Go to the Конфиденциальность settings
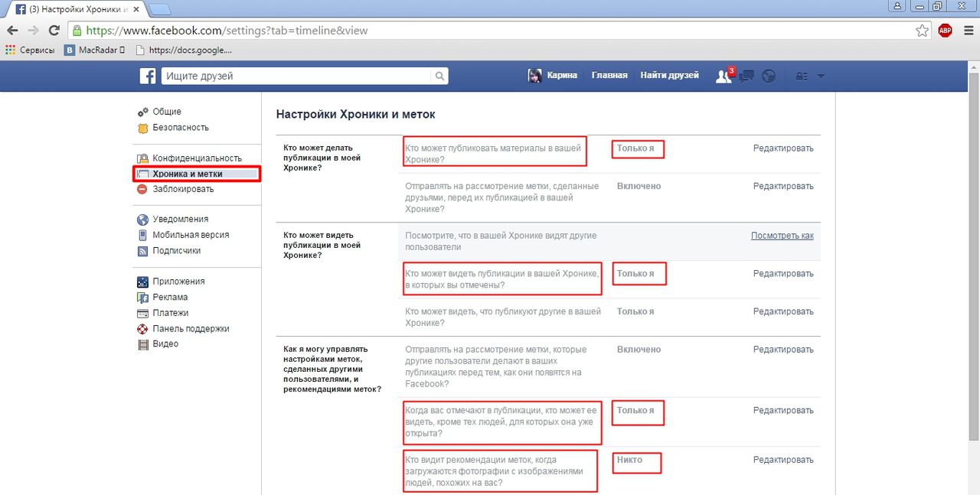980x495 pixels. pos(197,158)
